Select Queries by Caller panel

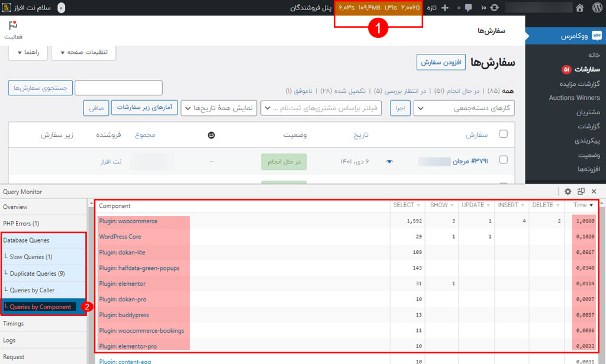(43, 290)
